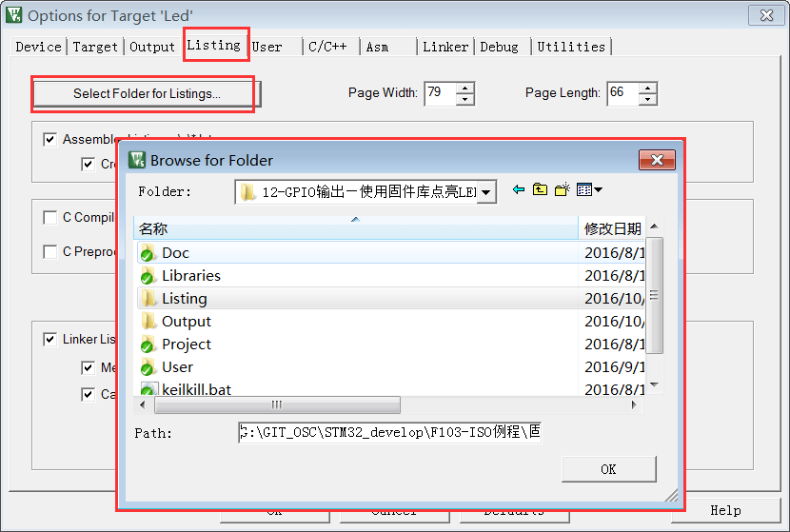790x532 pixels.
Task: Open the Debug tab
Action: point(499,47)
